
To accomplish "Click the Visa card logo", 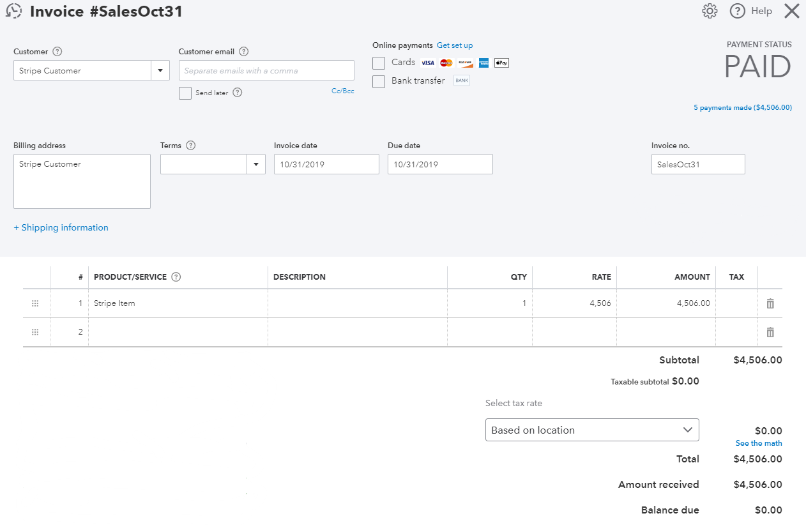I will tap(428, 63).
